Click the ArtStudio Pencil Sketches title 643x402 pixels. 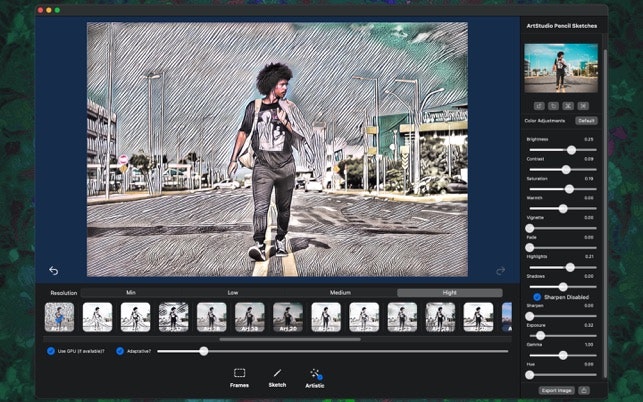(561, 26)
